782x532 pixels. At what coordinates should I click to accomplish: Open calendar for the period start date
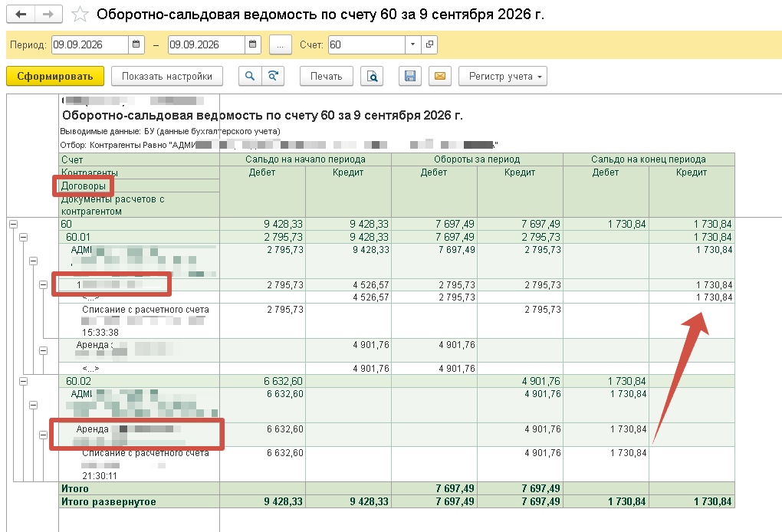click(136, 44)
